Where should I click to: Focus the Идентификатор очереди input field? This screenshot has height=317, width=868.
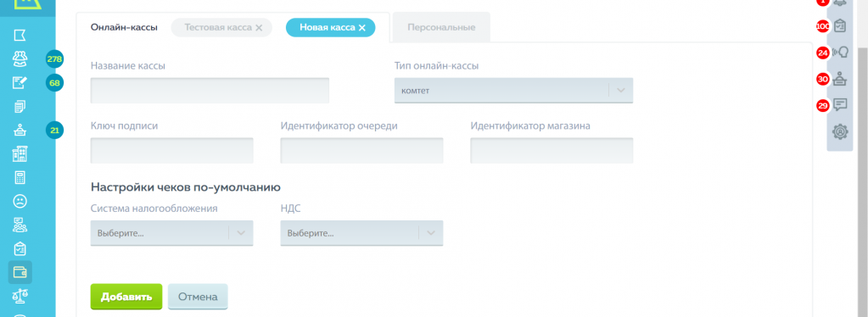click(361, 151)
